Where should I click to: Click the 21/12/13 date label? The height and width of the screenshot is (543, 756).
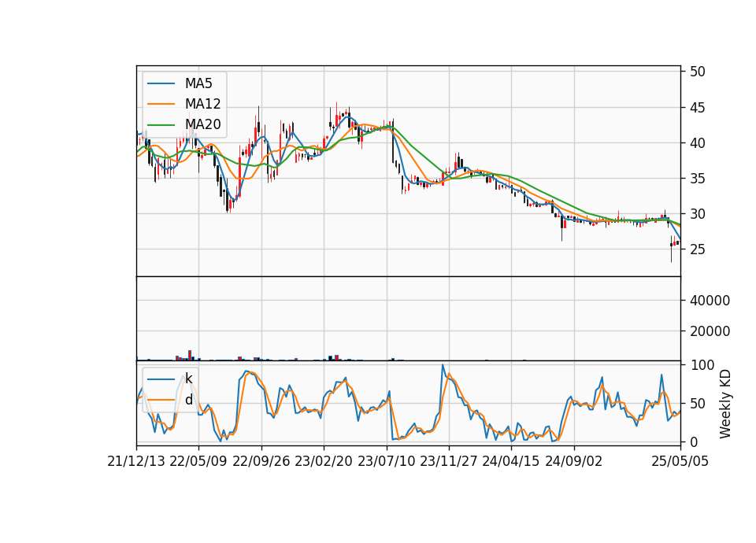coord(136,461)
